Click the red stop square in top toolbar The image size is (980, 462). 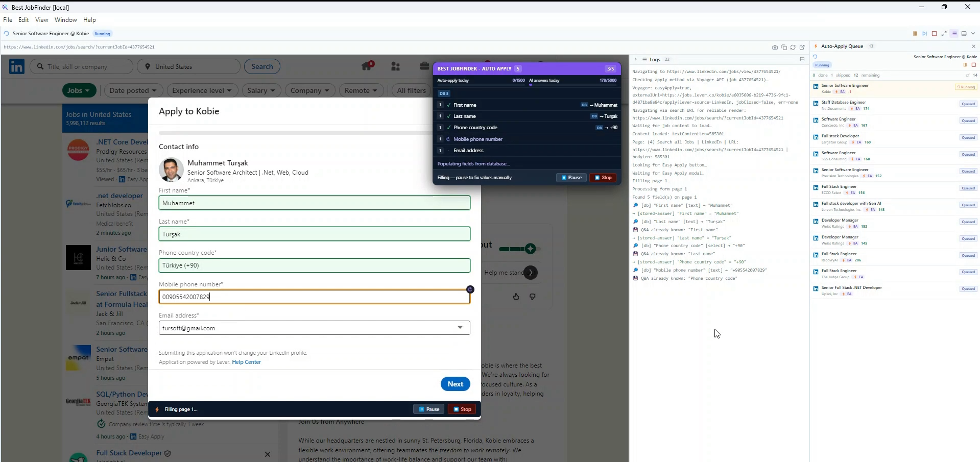[934, 34]
